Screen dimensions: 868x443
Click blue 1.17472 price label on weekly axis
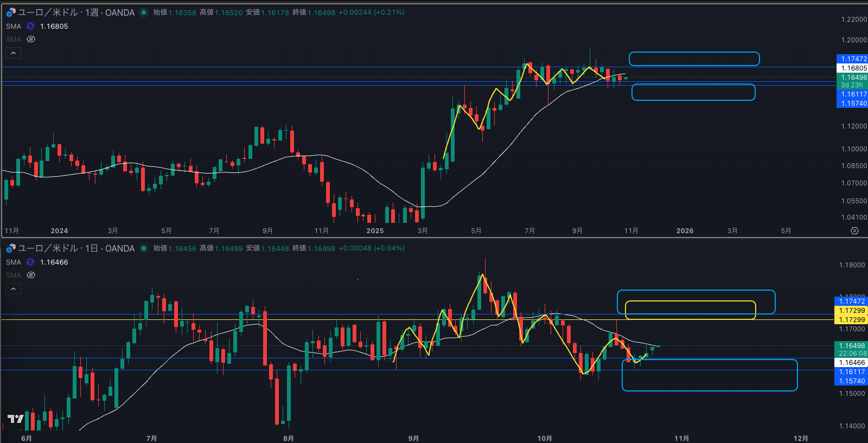point(853,59)
